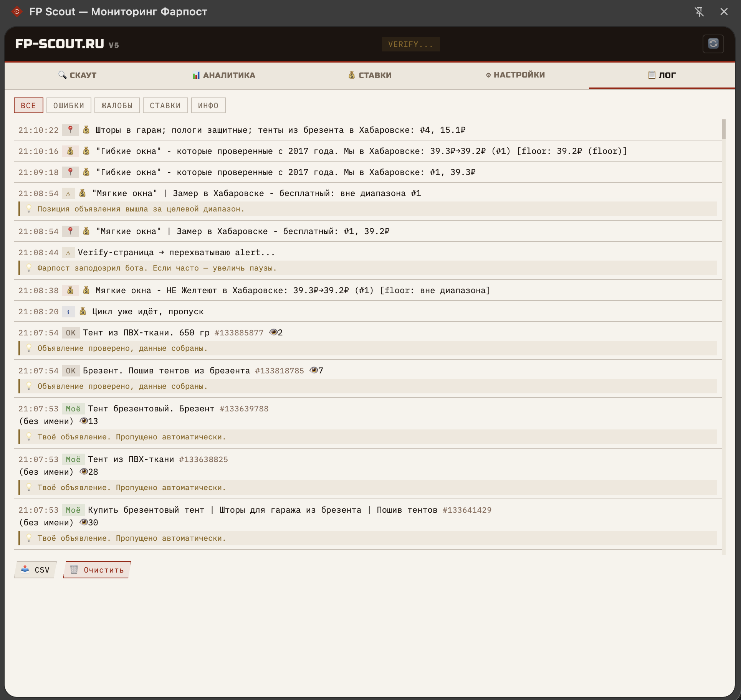Click money bag icon before Цикл уже идёт
Screen dimensions: 741x700
coord(83,311)
